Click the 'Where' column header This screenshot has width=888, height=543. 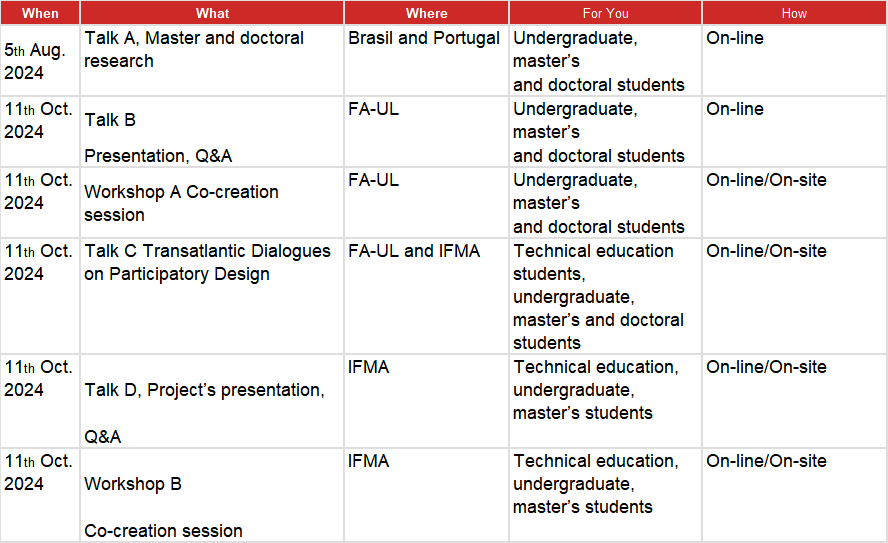pyautogui.click(x=426, y=13)
